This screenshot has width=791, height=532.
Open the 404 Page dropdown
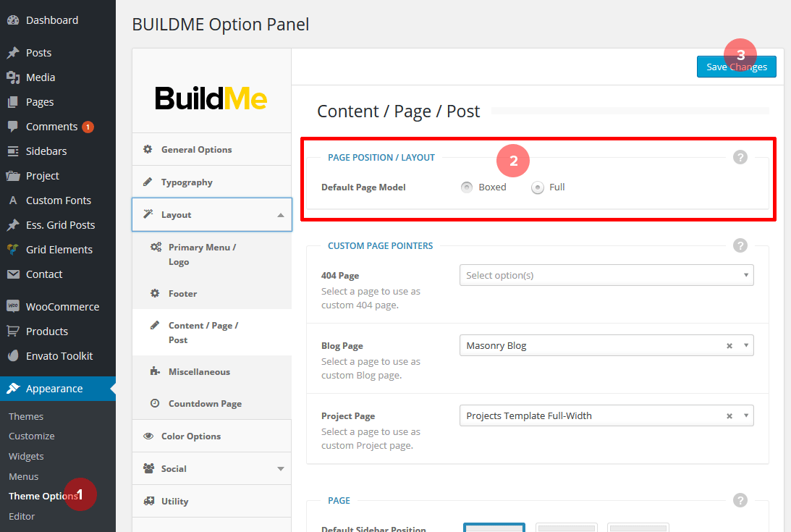(606, 275)
